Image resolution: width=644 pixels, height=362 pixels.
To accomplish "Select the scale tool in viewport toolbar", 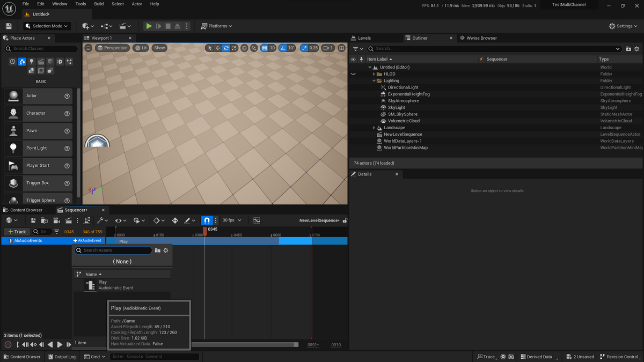I will 235,48.
